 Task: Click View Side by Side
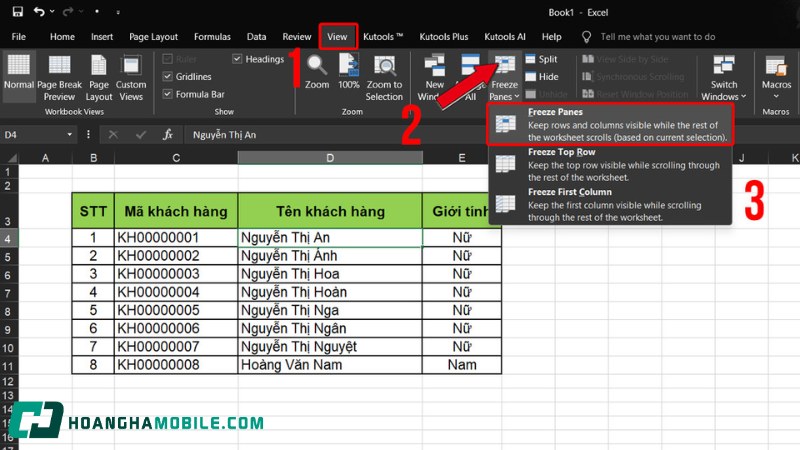coord(626,59)
